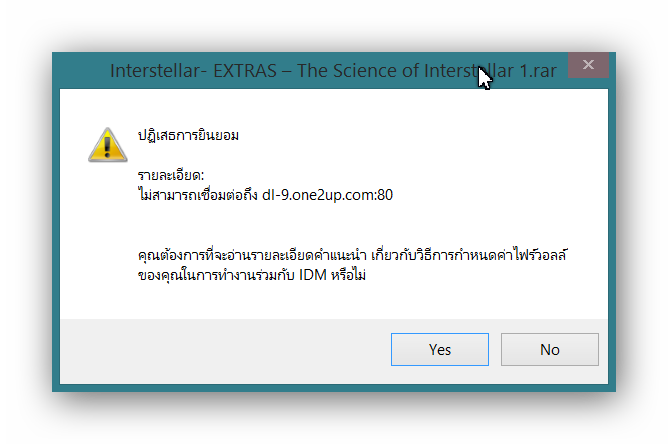Click the empty title bar area left of title
This screenshot has width=668, height=444.
(81, 71)
